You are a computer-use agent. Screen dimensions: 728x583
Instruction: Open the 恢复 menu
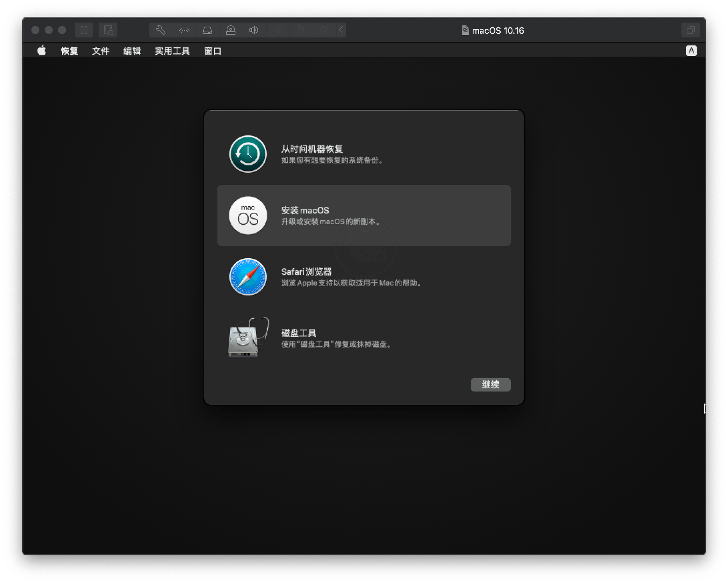pos(69,51)
